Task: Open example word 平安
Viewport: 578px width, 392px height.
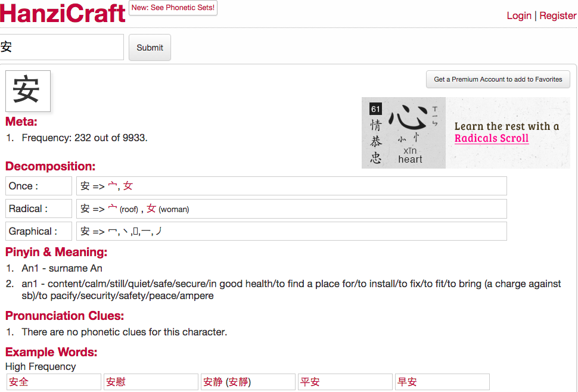Action: pyautogui.click(x=310, y=382)
